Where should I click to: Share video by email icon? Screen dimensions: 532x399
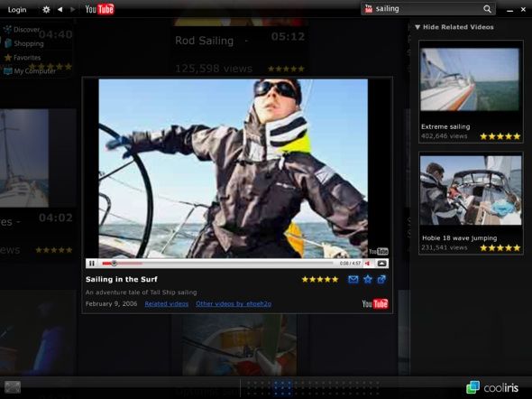click(353, 279)
